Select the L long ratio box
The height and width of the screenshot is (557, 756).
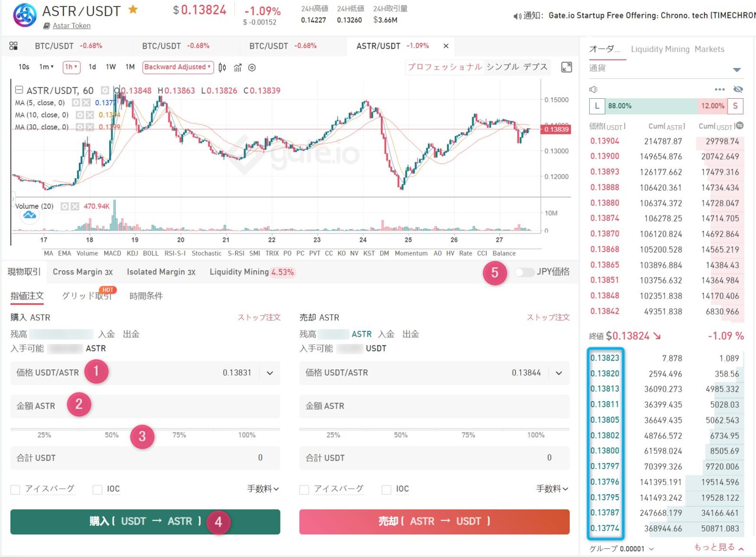597,106
